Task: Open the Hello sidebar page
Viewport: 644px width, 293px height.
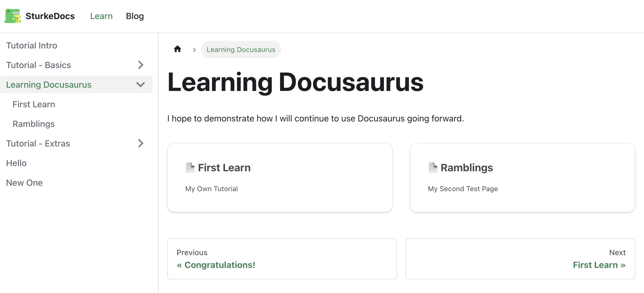Action: (x=76, y=163)
